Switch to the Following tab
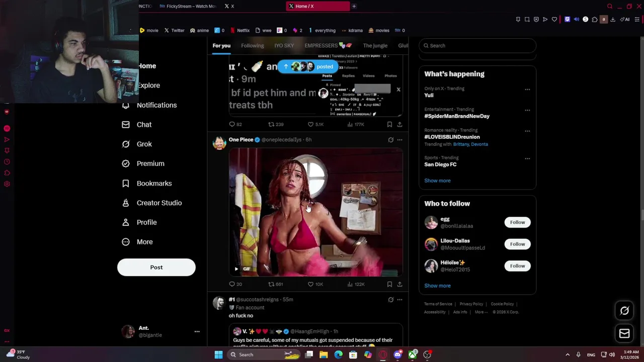The height and width of the screenshot is (362, 644). tap(252, 46)
